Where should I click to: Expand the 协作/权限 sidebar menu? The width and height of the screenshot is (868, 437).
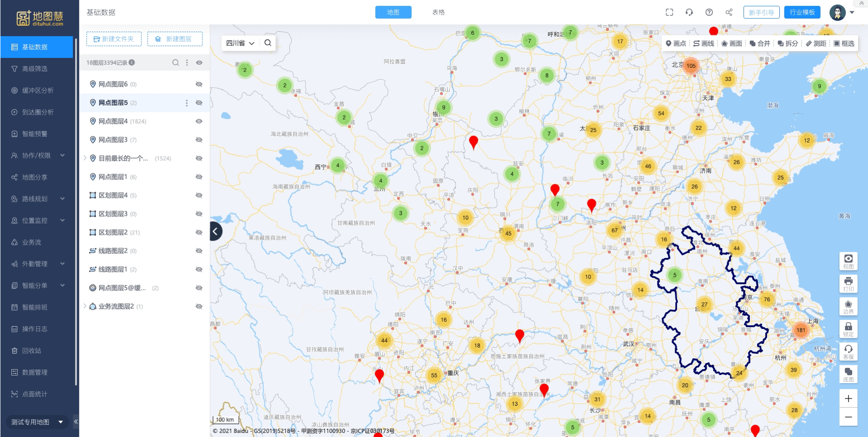point(62,155)
